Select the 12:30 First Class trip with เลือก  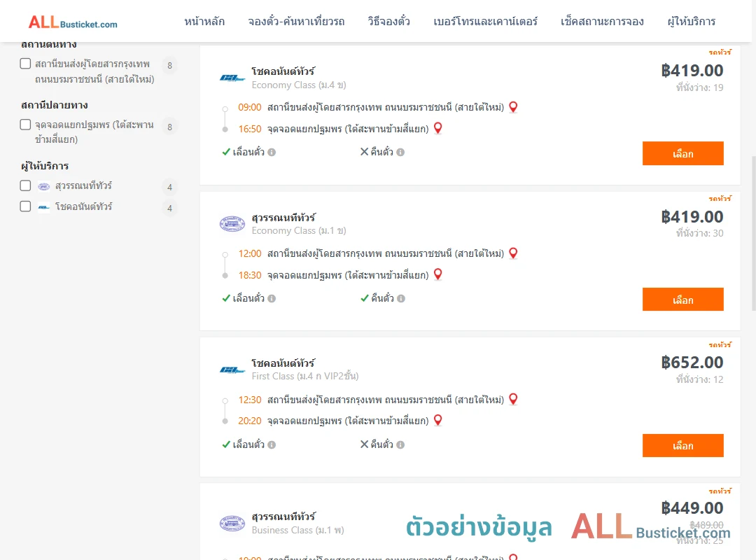(x=682, y=445)
